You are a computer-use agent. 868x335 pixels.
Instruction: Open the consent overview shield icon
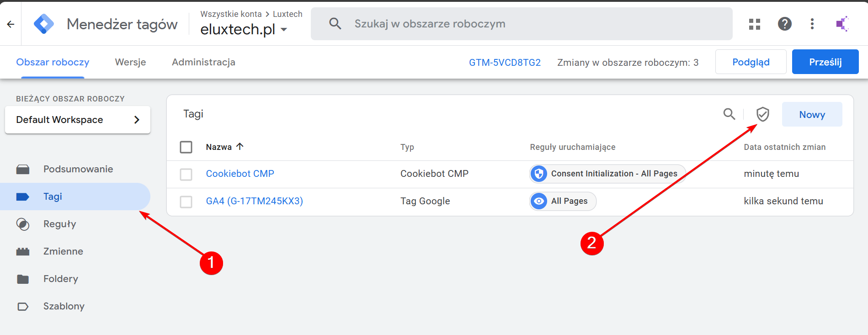point(762,114)
